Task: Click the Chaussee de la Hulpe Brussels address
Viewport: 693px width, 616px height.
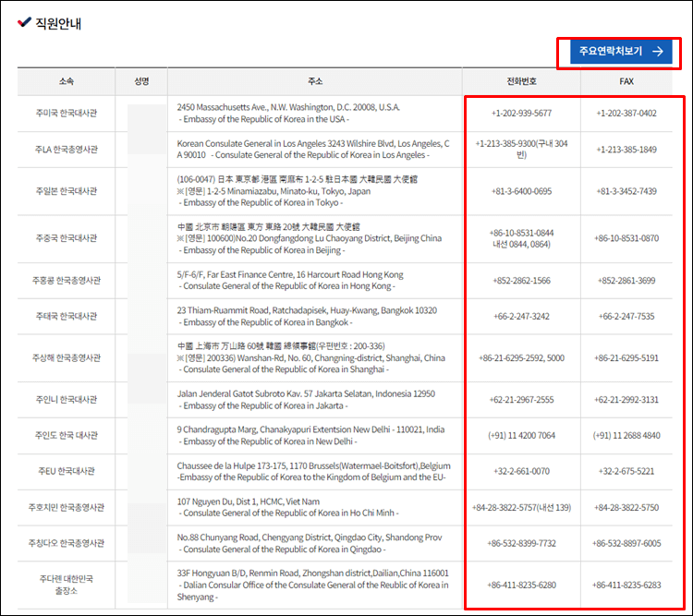Action: 314,471
